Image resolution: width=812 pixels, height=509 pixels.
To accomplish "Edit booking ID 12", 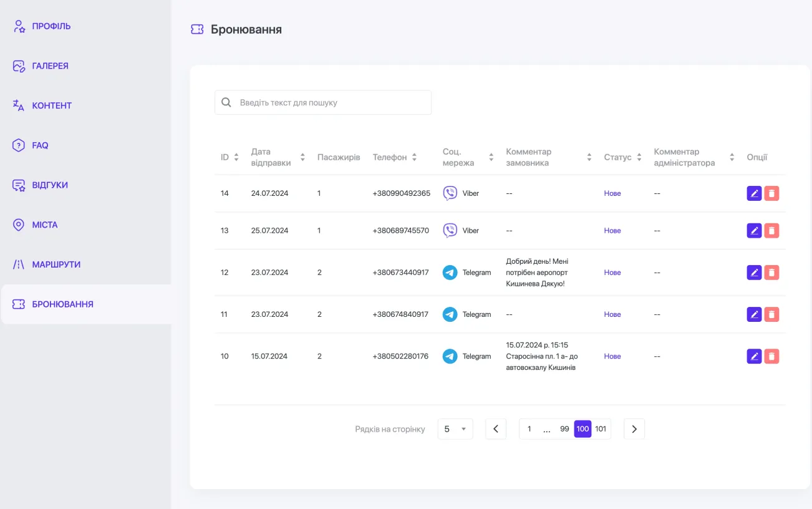I will (x=754, y=273).
